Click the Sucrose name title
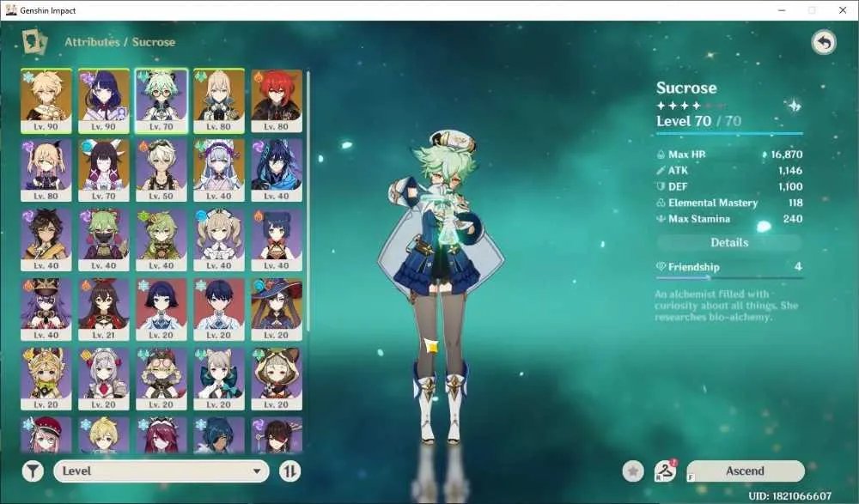The width and height of the screenshot is (859, 504). click(x=686, y=88)
